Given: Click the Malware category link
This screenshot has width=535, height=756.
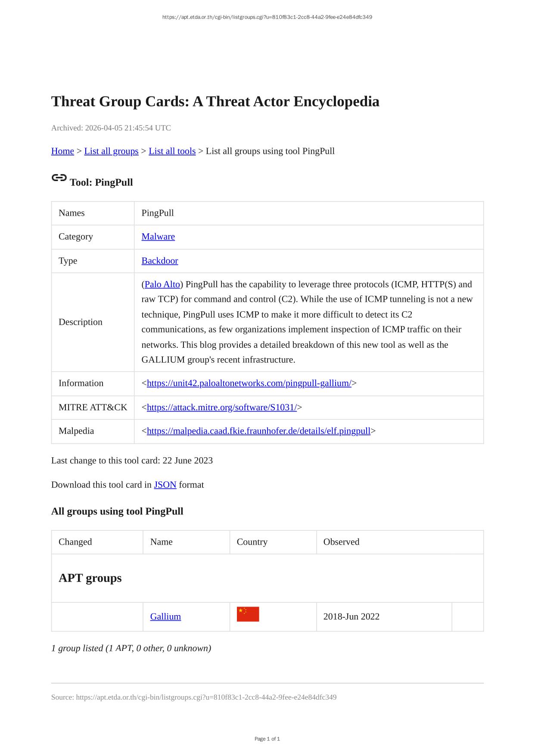Looking at the screenshot, I should [x=158, y=237].
